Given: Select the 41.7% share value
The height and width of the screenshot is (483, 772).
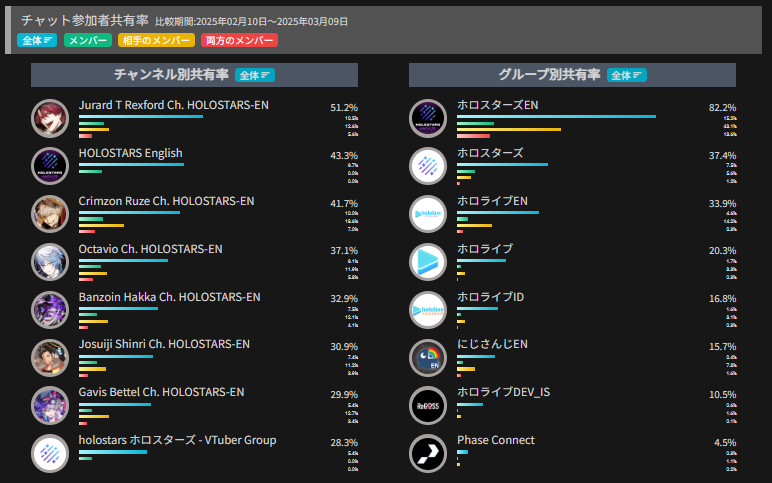Looking at the screenshot, I should (x=344, y=203).
